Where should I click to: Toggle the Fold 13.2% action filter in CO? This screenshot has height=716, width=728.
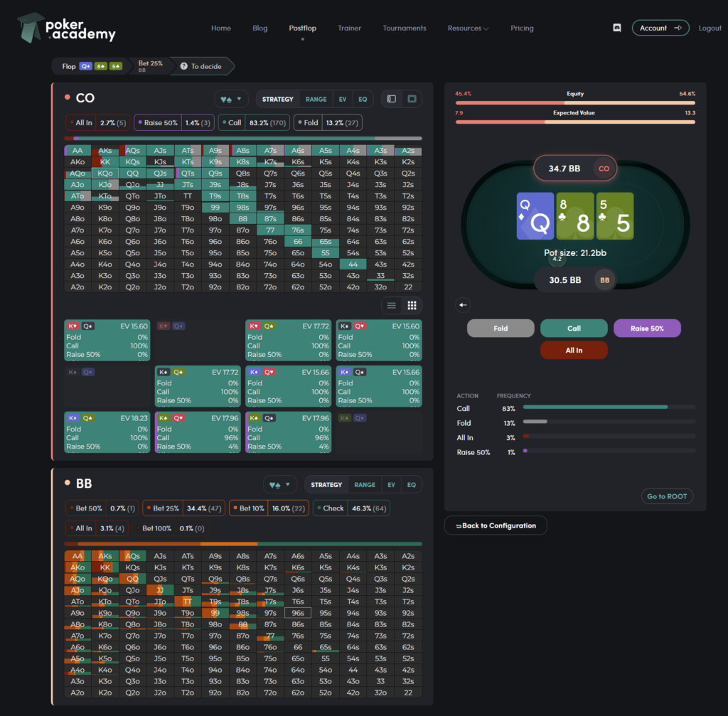(328, 122)
